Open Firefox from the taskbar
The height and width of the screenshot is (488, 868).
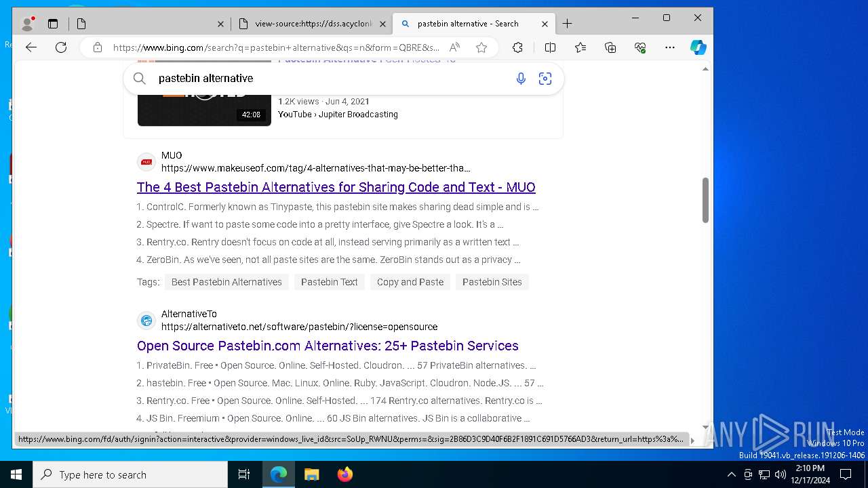[344, 474]
